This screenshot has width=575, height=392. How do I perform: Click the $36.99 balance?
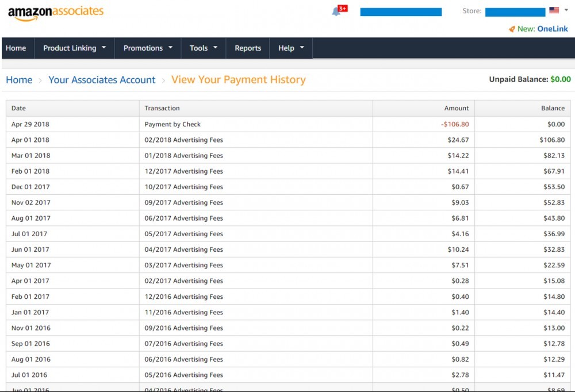(x=554, y=234)
